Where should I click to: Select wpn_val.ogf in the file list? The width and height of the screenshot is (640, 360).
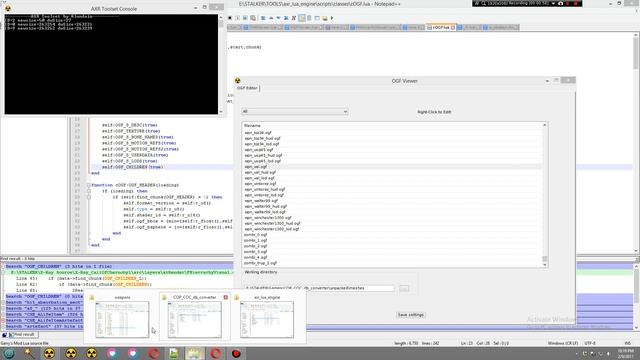392,167
